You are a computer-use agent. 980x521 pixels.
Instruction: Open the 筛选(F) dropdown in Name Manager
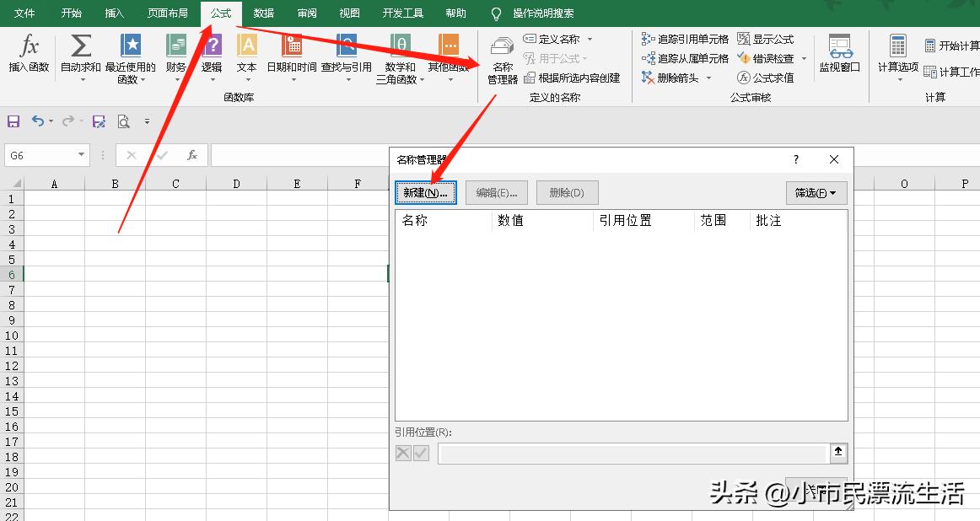tap(816, 192)
